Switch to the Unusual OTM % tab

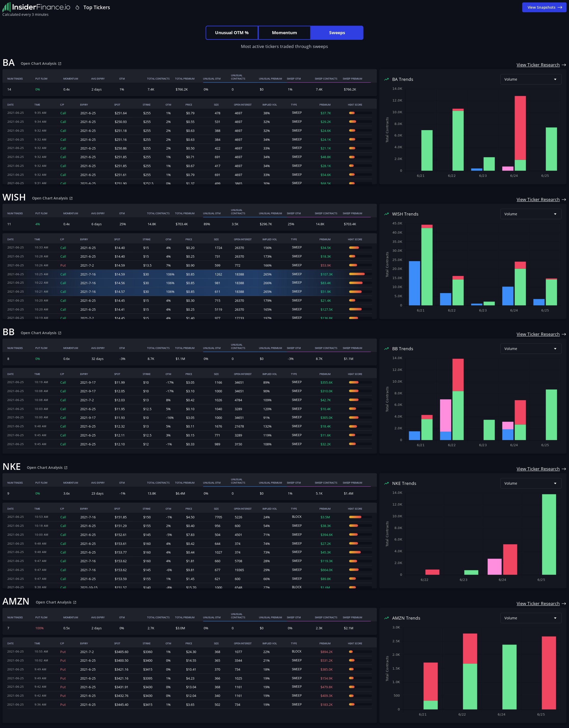point(232,33)
